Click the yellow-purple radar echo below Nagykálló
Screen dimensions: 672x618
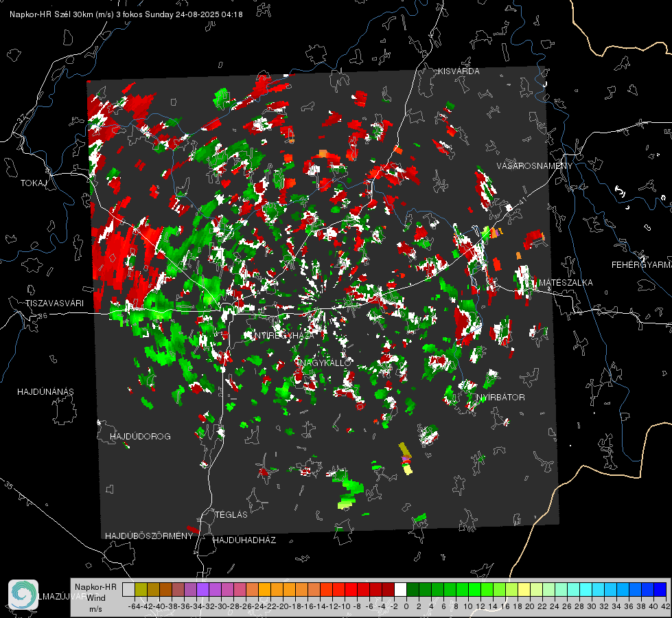pos(406,459)
